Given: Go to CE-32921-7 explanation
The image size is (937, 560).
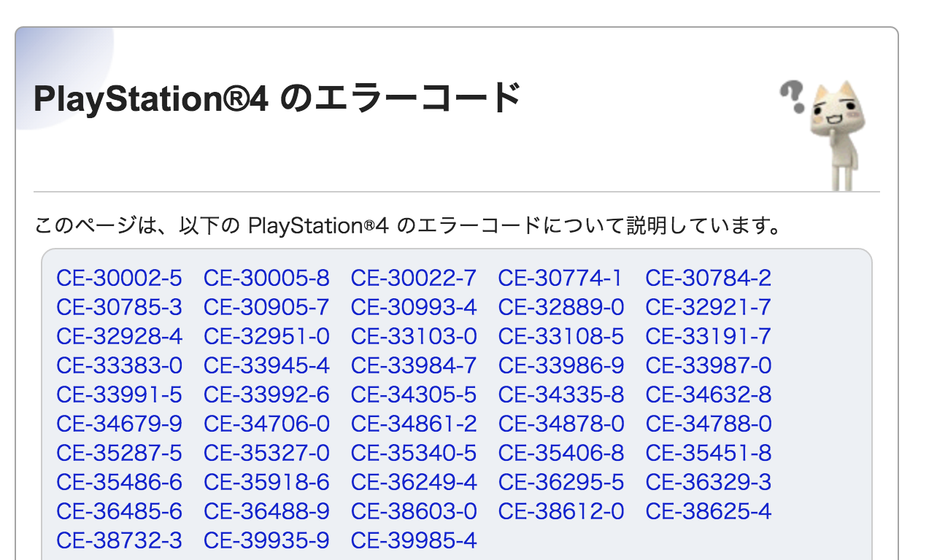Looking at the screenshot, I should point(709,307).
